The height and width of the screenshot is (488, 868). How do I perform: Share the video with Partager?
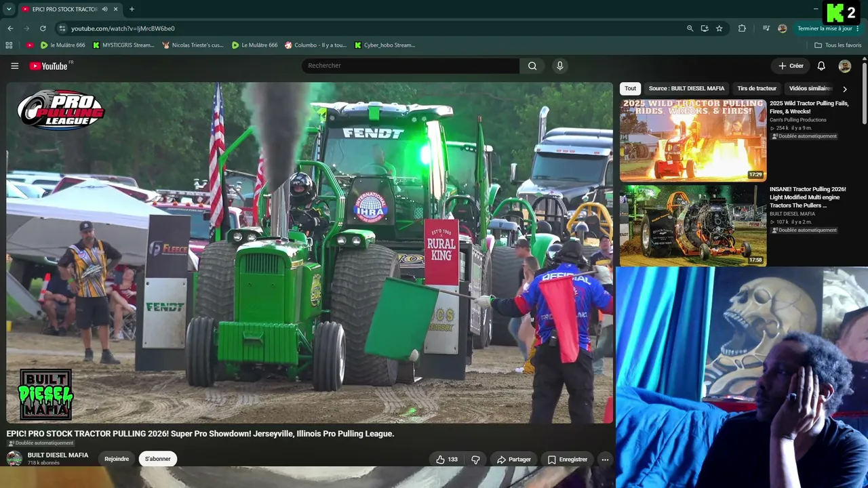[513, 460]
